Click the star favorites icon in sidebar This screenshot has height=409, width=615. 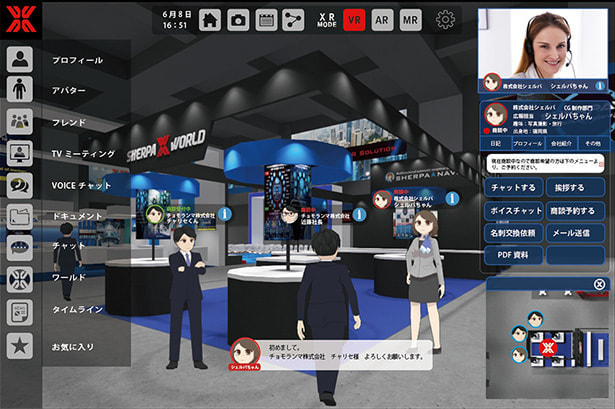pyautogui.click(x=19, y=346)
